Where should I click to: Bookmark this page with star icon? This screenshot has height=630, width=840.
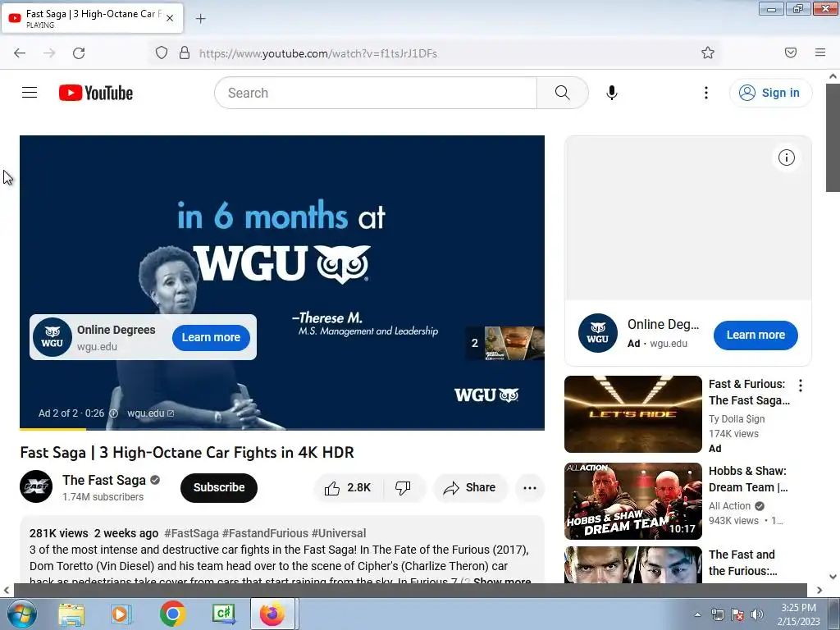coord(708,52)
